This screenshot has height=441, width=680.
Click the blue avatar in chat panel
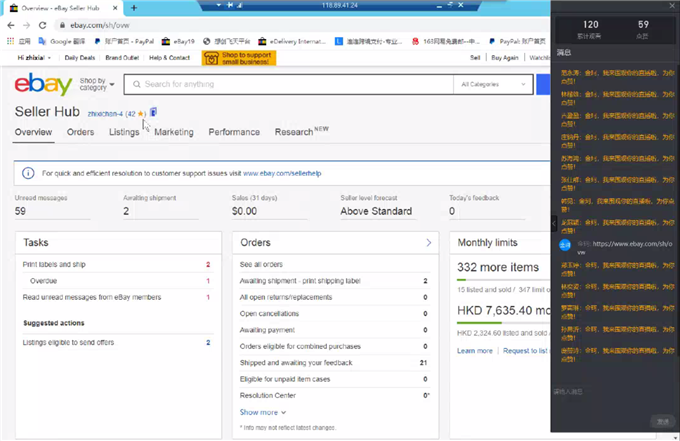[565, 245]
